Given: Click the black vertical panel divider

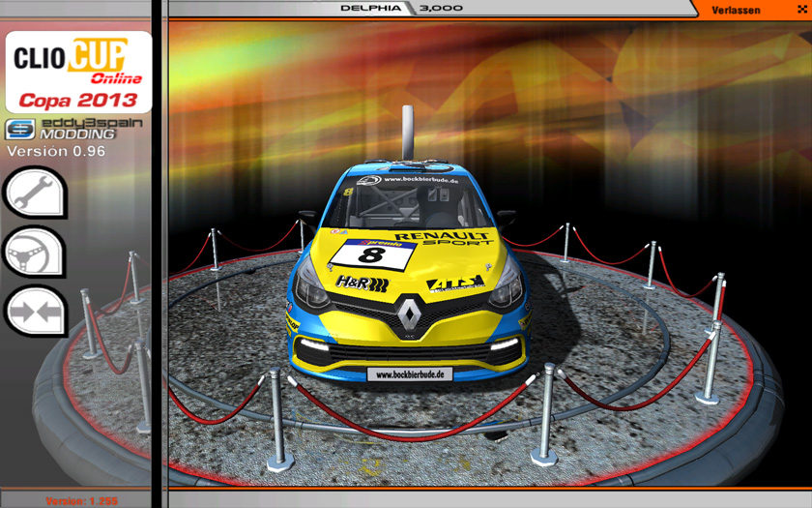Looking at the screenshot, I should pos(159,252).
